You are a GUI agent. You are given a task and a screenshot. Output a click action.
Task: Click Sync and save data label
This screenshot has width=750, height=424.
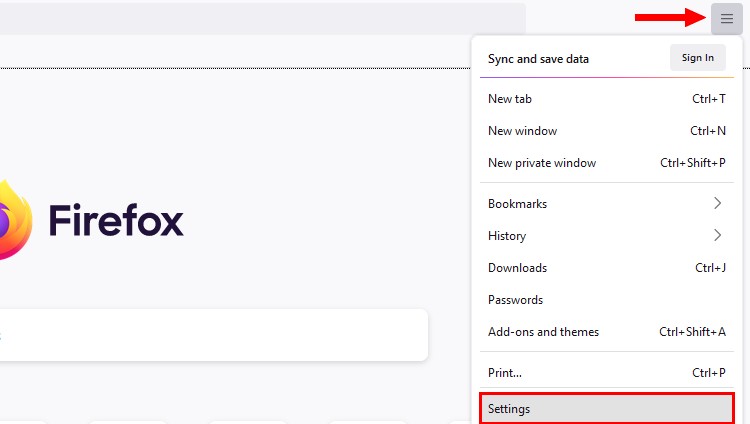[538, 59]
